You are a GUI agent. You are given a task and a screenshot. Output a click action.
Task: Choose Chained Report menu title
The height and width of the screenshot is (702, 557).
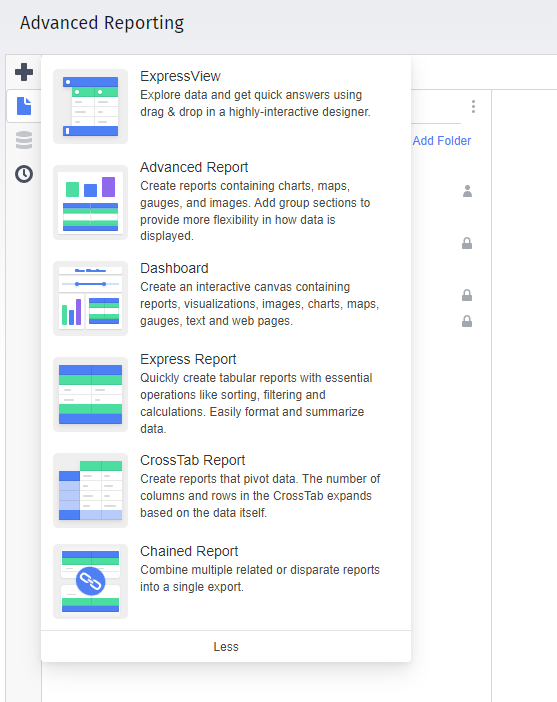[x=189, y=551]
